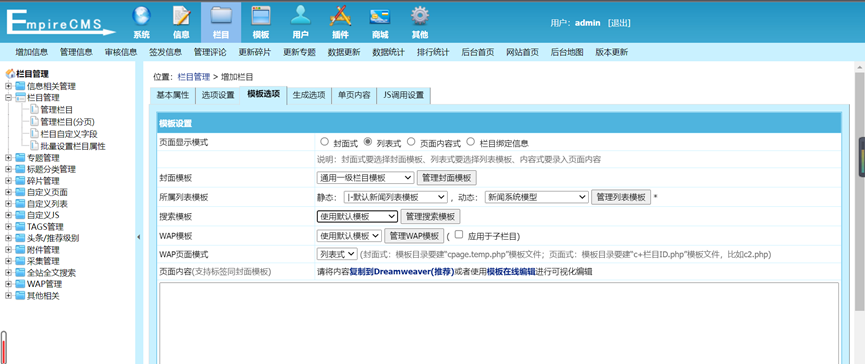This screenshot has width=865, height=364.
Task: Open 数据更新 in the submenu
Action: [x=344, y=52]
